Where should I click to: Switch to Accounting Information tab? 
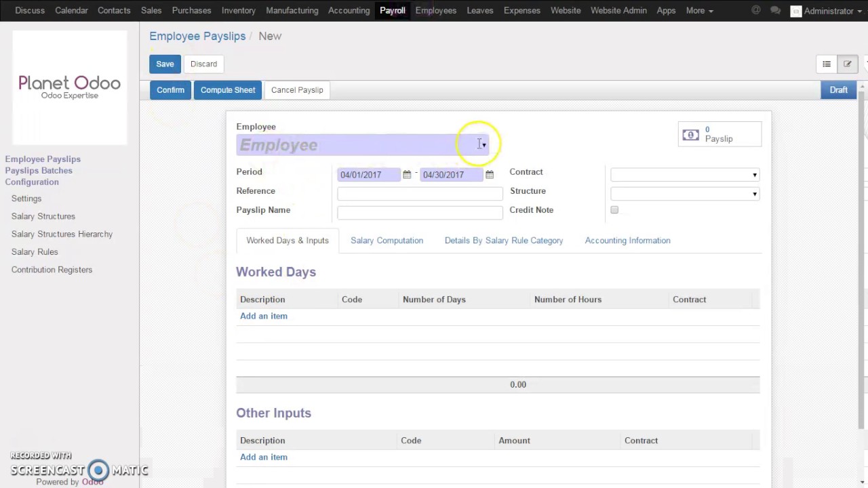[x=627, y=241]
